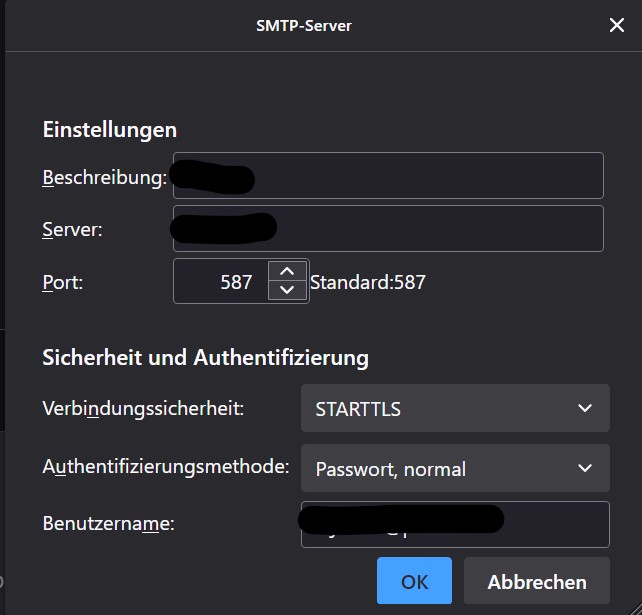The image size is (642, 615).
Task: Click the SMTP-Server dialog title
Action: pyautogui.click(x=304, y=25)
